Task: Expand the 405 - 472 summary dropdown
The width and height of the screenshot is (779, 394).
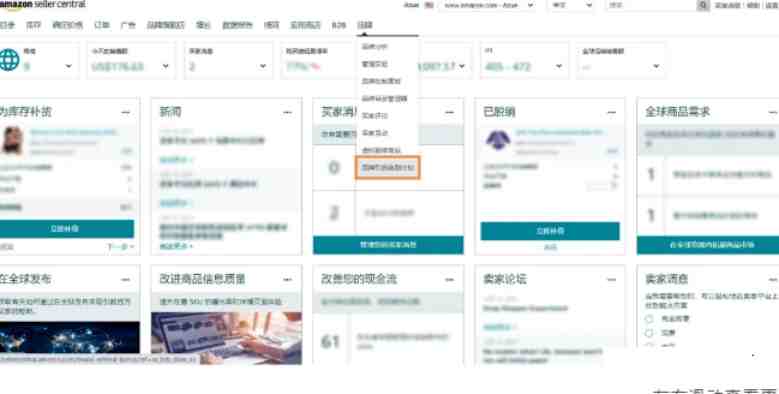Action: (559, 66)
